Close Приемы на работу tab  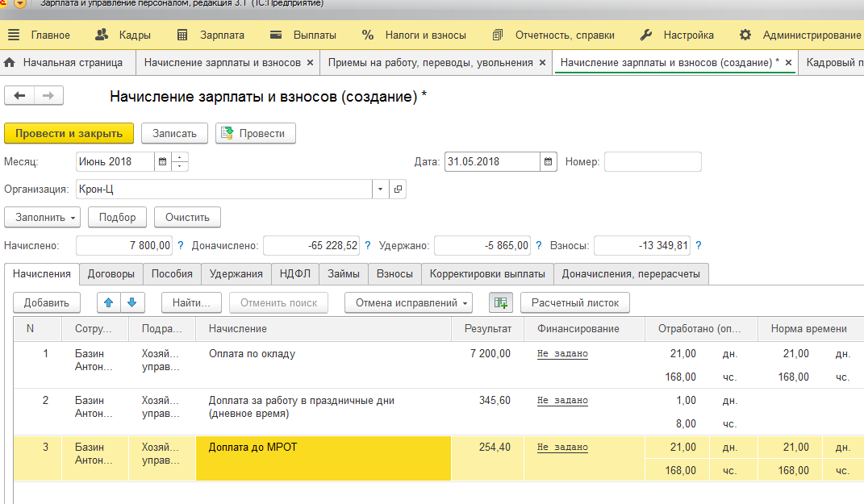coord(542,63)
